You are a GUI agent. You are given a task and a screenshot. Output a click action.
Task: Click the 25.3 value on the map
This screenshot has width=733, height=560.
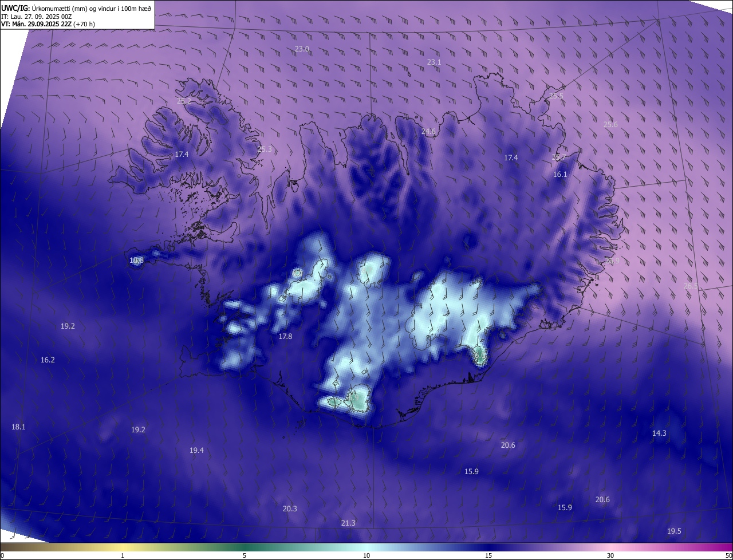[265, 149]
